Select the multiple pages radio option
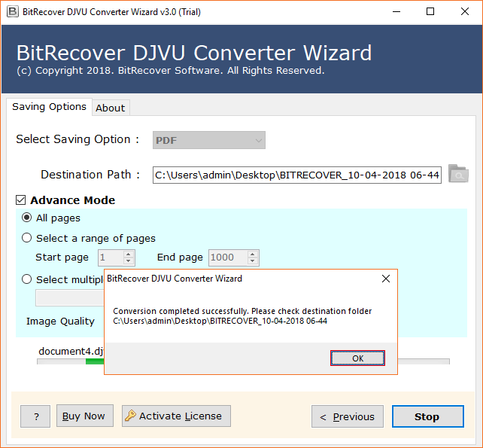Screen dimensions: 483x448 pos(27,279)
